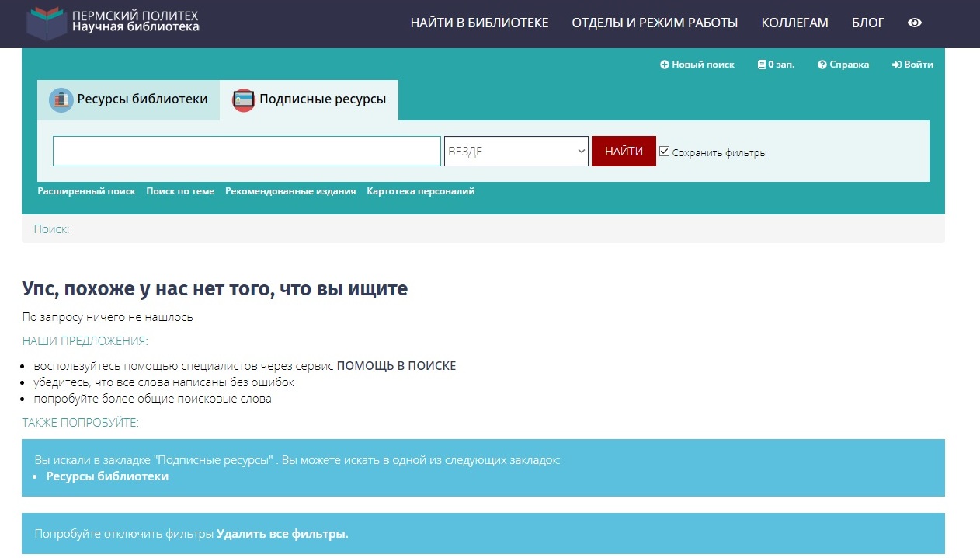Toggle the Сохранить фильтры checkbox
The height and width of the screenshot is (558, 980).
[664, 152]
